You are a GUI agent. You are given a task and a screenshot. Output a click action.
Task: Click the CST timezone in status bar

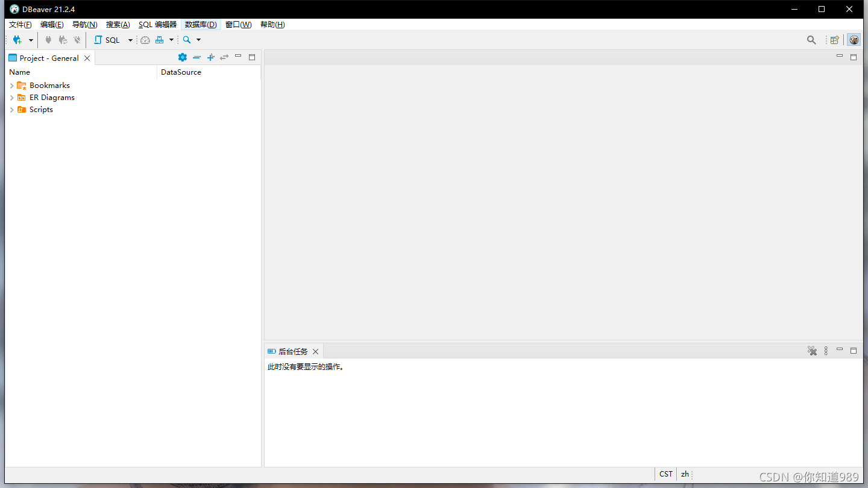(666, 474)
